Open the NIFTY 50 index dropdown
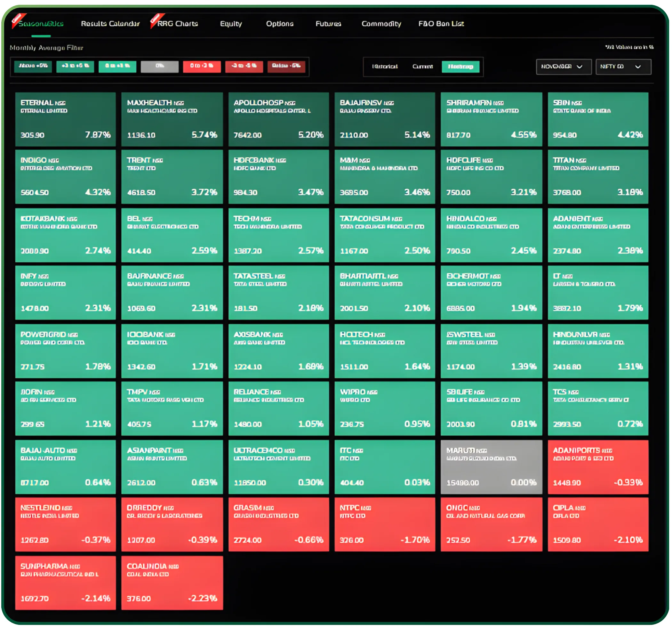This screenshot has height=629, width=672. point(623,67)
